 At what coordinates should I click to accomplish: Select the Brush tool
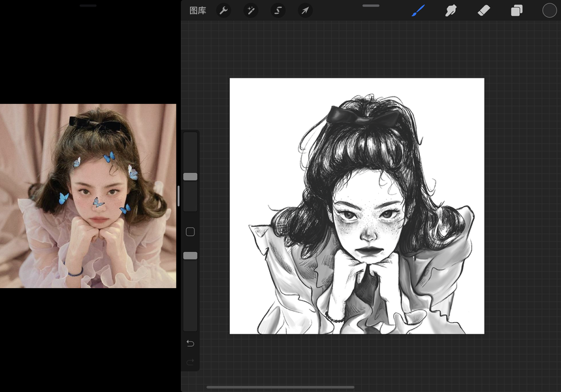[x=418, y=10]
